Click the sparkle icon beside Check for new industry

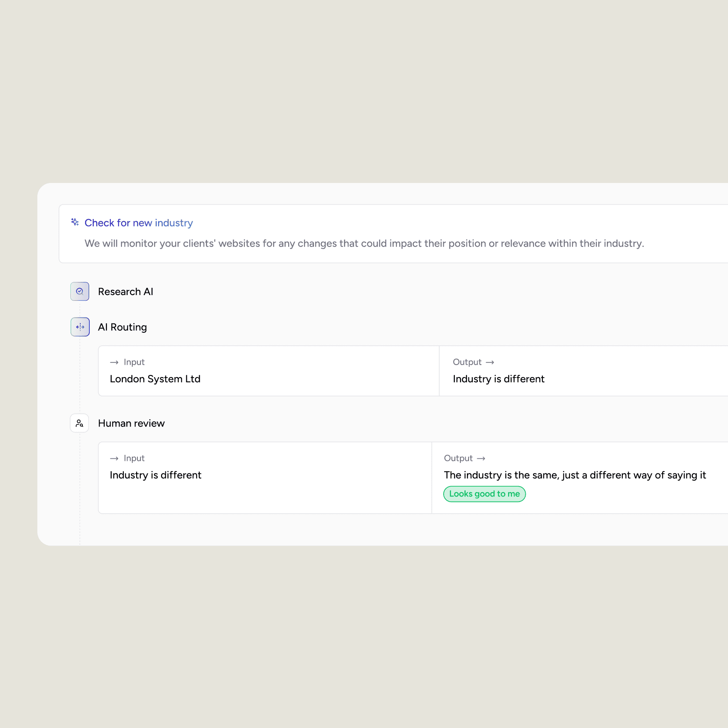coord(75,222)
